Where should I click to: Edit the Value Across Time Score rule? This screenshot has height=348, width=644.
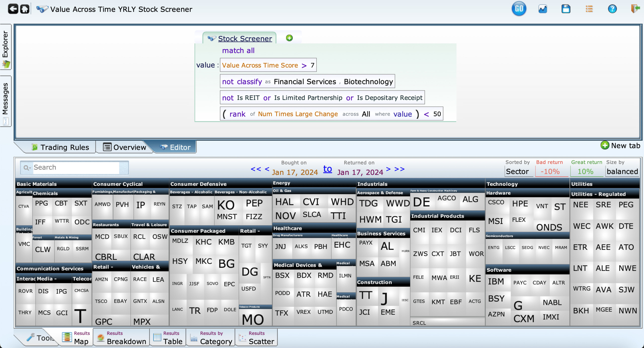260,65
